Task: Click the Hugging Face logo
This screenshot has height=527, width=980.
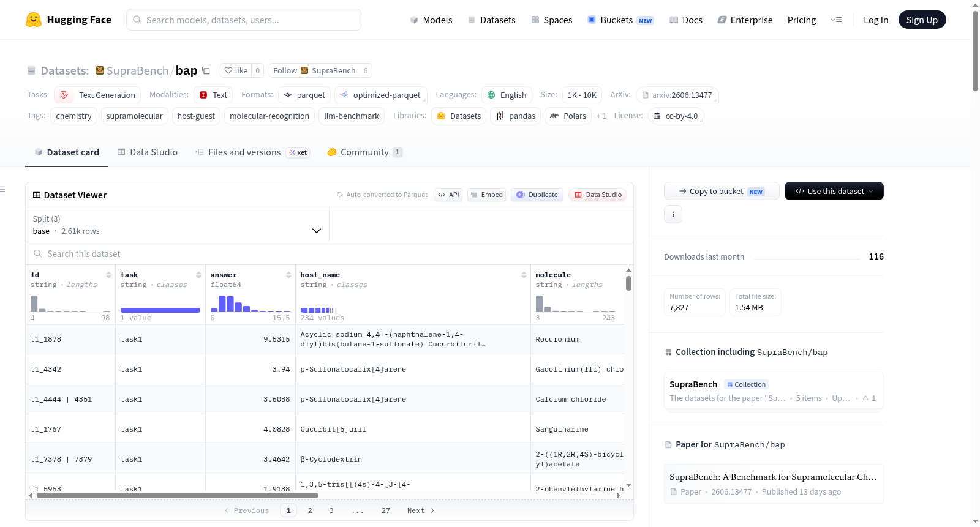Action: coord(68,20)
